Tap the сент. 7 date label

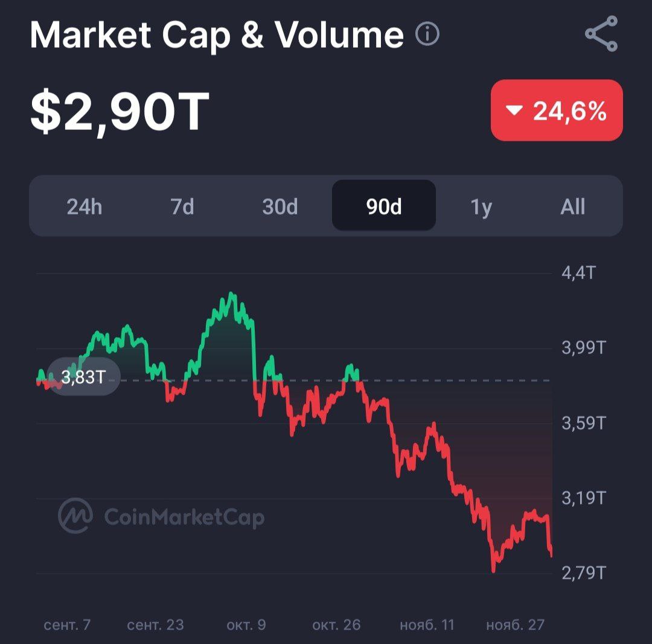pos(67,625)
